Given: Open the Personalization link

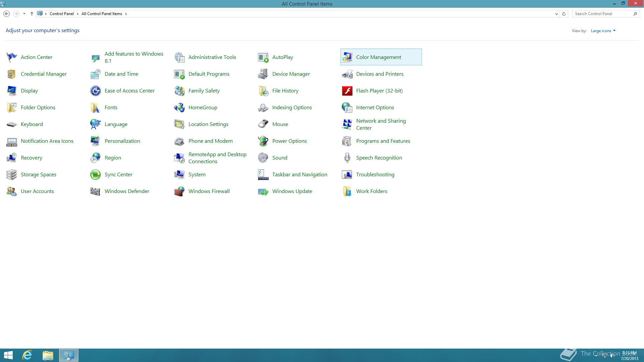Looking at the screenshot, I should click(122, 141).
